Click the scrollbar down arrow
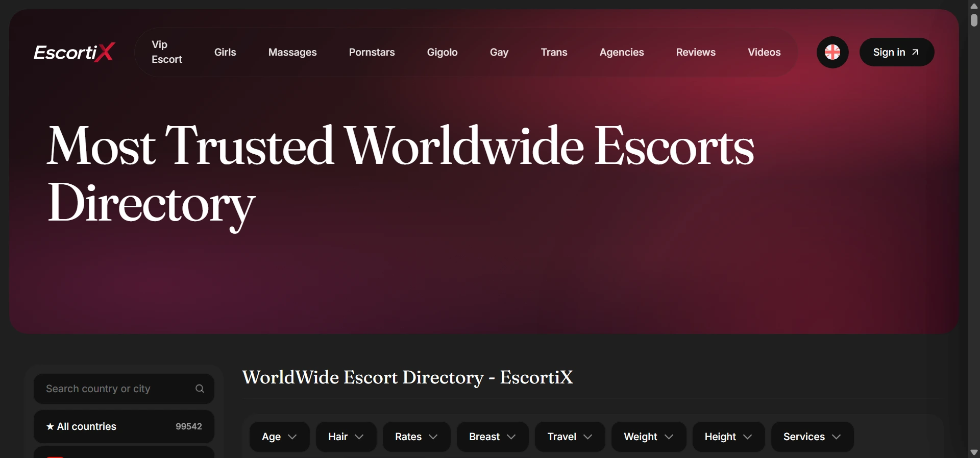 (974, 452)
